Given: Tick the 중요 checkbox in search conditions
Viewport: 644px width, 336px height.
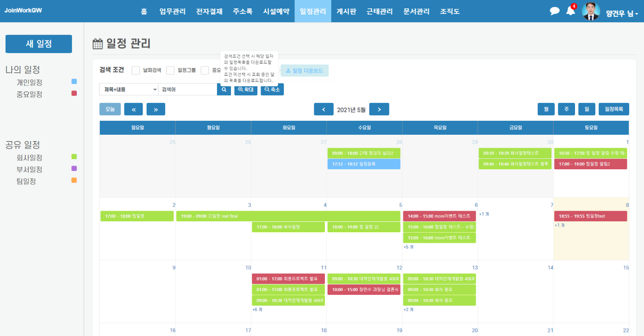Looking at the screenshot, I should [x=205, y=70].
